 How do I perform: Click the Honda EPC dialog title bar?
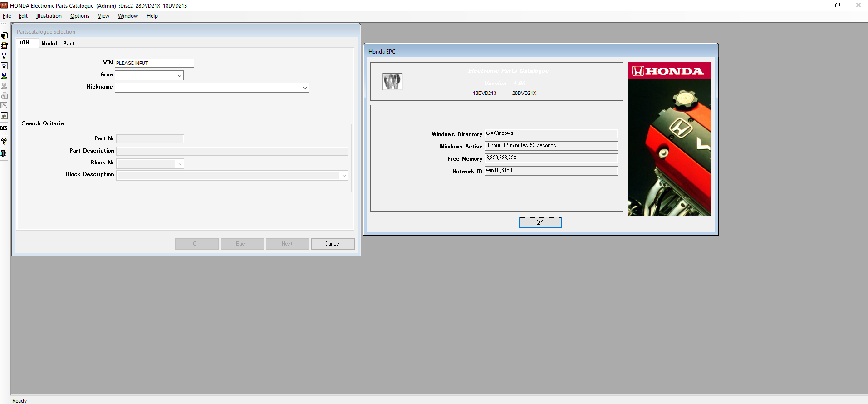pyautogui.click(x=540, y=51)
